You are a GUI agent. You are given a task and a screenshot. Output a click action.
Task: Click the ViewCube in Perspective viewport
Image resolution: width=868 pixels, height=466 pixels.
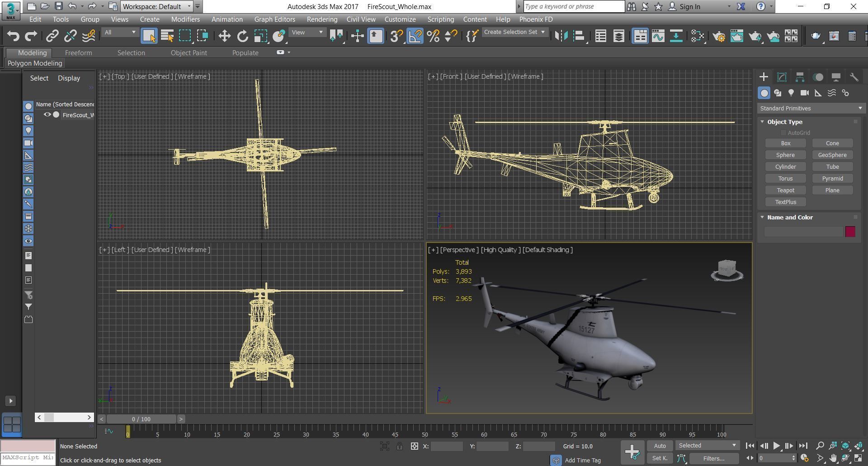point(727,271)
